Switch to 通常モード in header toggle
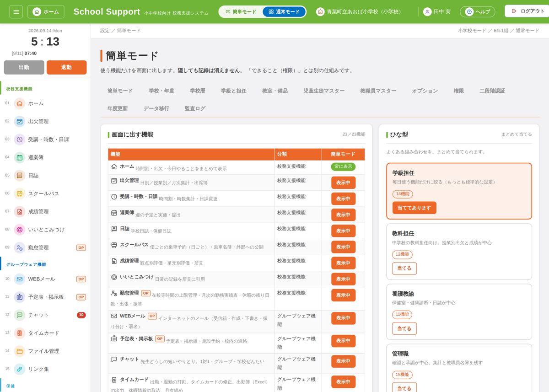 tap(284, 11)
